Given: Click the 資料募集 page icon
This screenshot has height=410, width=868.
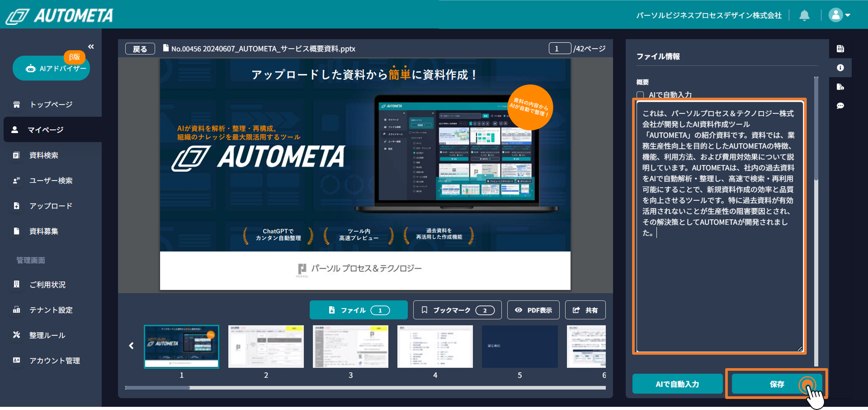Looking at the screenshot, I should pos(16,231).
